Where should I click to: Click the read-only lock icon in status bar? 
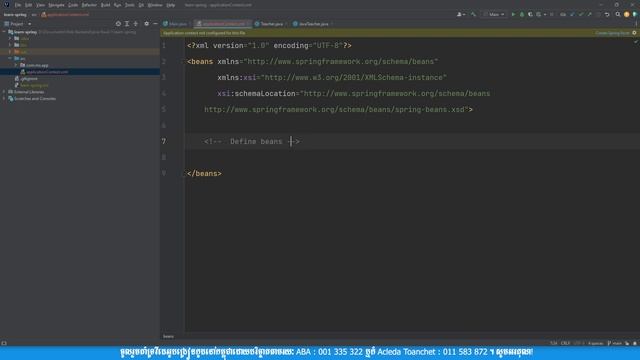click(627, 343)
